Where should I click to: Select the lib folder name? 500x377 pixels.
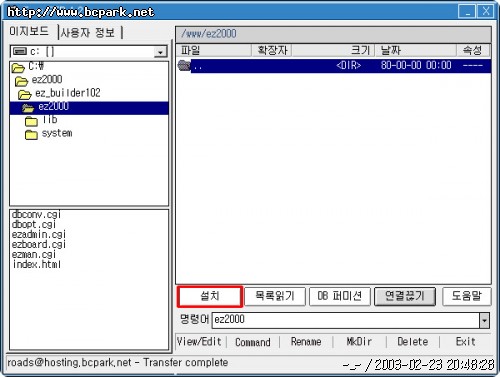49,119
